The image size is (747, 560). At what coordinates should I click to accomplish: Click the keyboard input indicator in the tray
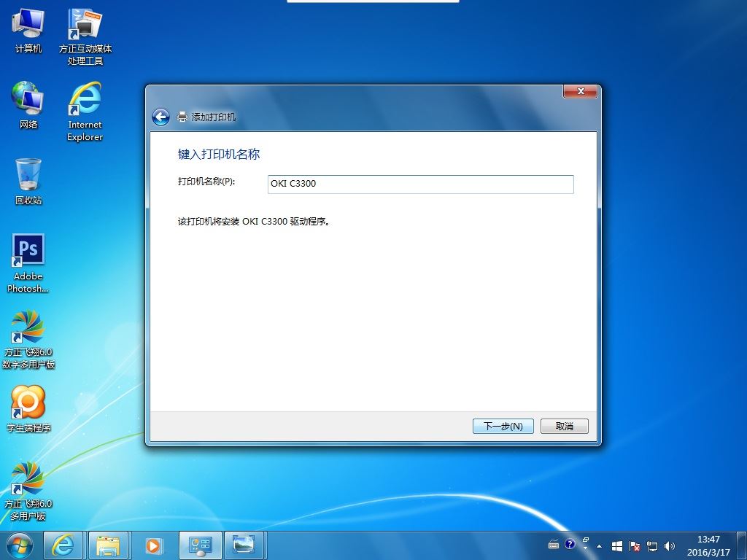[554, 545]
